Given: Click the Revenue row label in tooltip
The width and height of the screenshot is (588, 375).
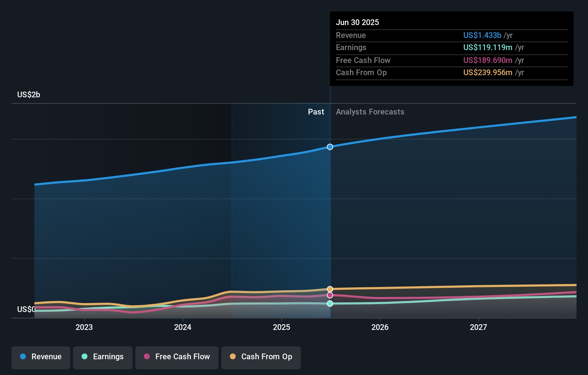Looking at the screenshot, I should [351, 35].
